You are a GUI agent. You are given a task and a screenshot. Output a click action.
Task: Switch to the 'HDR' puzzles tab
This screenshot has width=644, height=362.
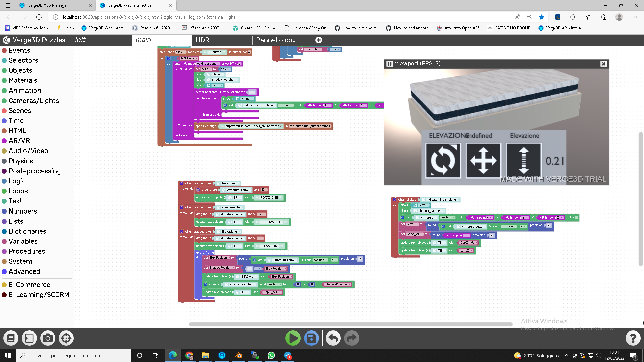[x=222, y=40]
